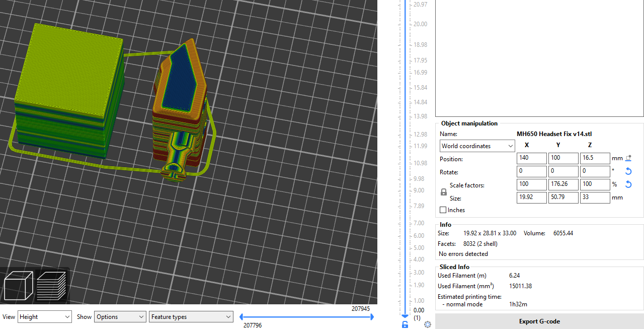Click the Export G-code button
The image size is (644, 329).
click(539, 321)
